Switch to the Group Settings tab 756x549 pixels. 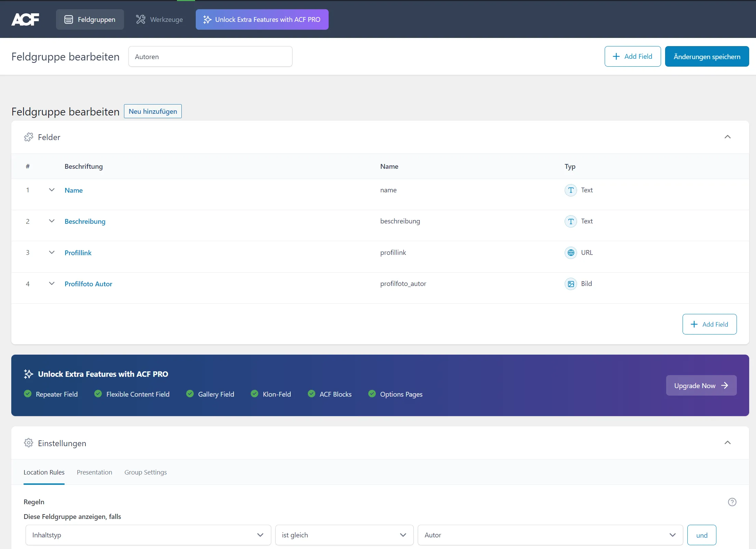tap(146, 472)
